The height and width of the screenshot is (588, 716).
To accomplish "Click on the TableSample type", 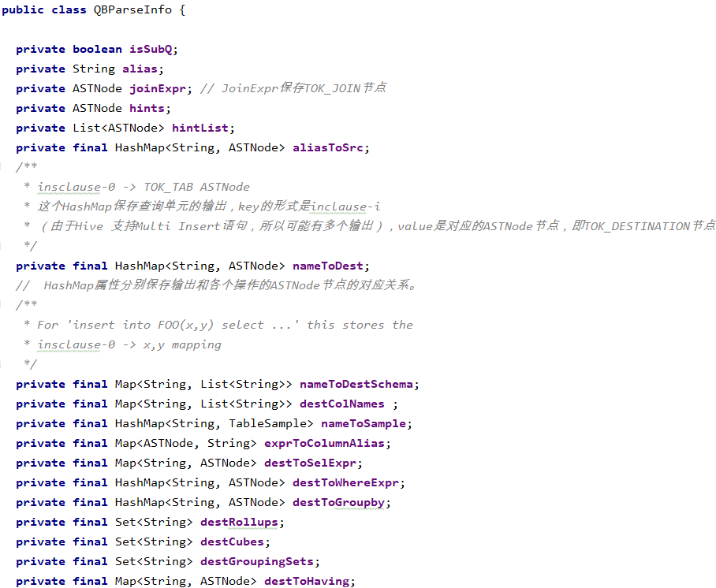I will tap(267, 423).
